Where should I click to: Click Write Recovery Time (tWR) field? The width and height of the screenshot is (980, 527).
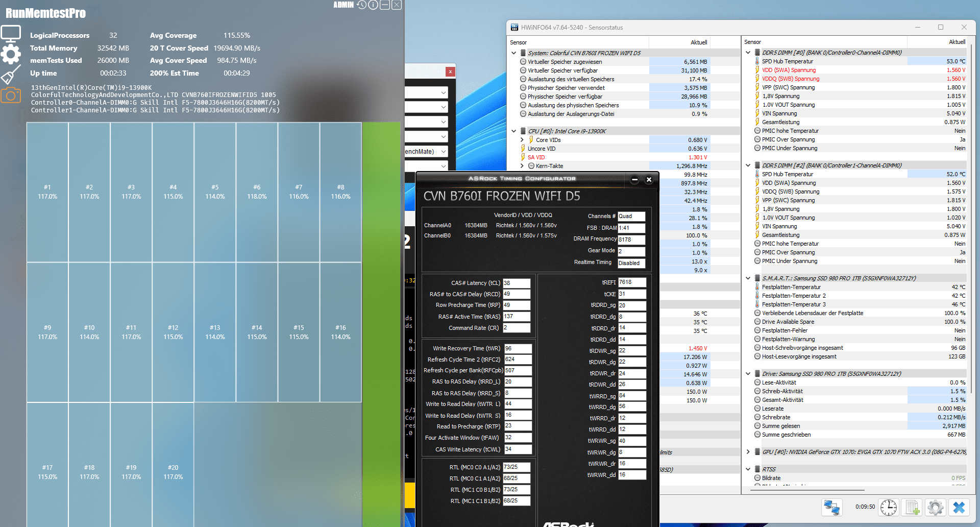click(x=518, y=349)
